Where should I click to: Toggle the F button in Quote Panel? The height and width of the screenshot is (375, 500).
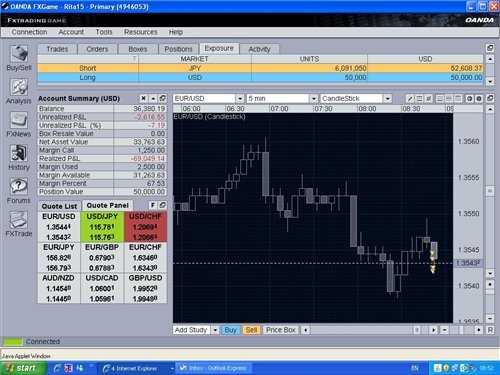coord(153,205)
